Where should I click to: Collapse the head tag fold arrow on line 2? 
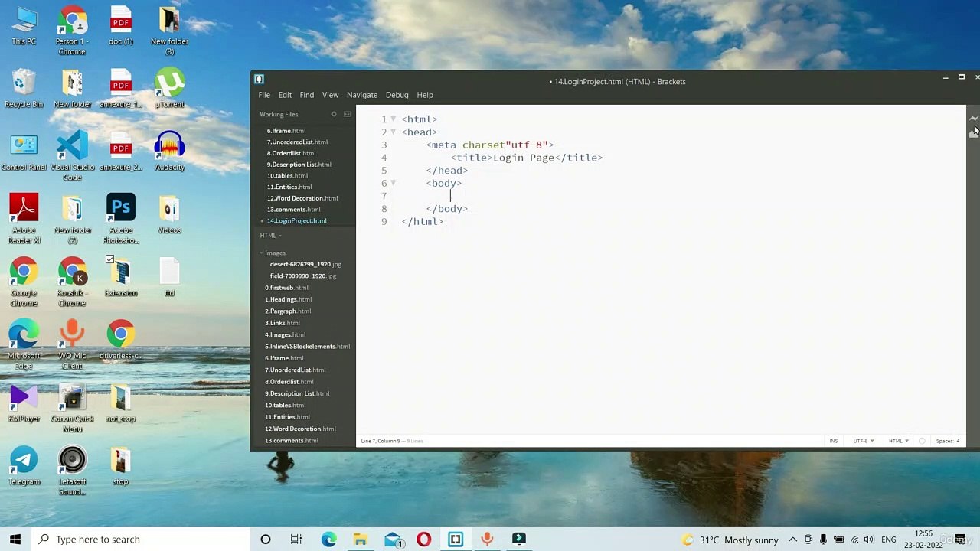click(x=394, y=132)
